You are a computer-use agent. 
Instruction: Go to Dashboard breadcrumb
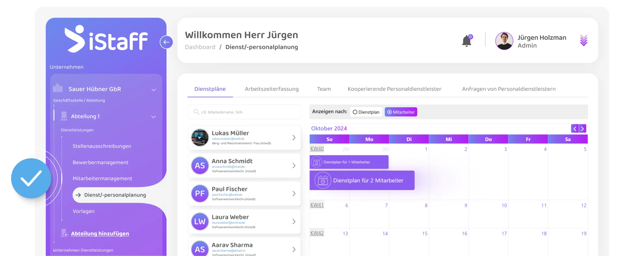click(x=200, y=47)
